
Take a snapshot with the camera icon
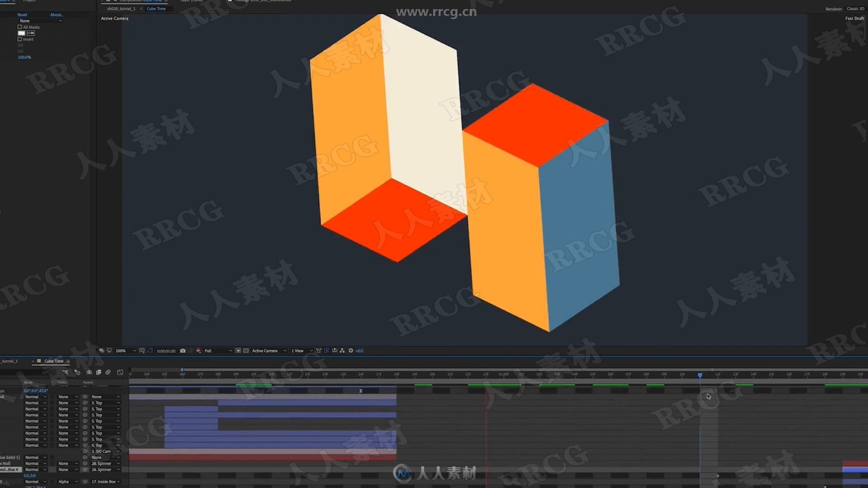pos(183,351)
